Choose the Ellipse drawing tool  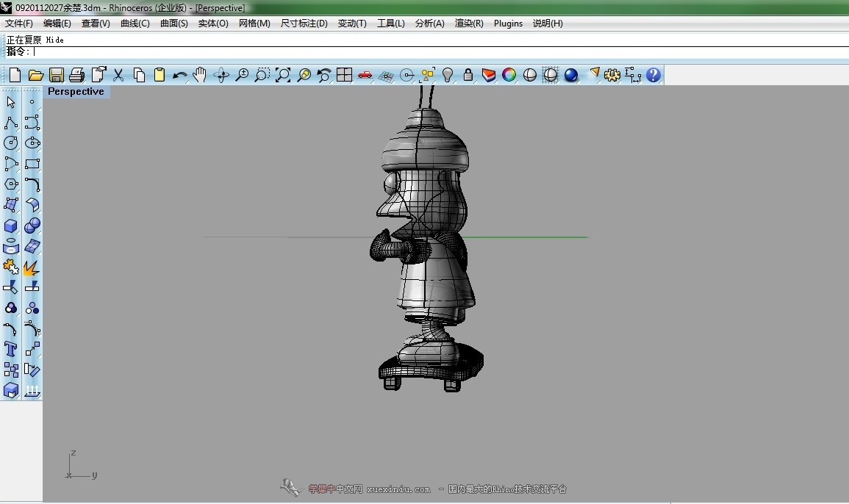coord(32,143)
